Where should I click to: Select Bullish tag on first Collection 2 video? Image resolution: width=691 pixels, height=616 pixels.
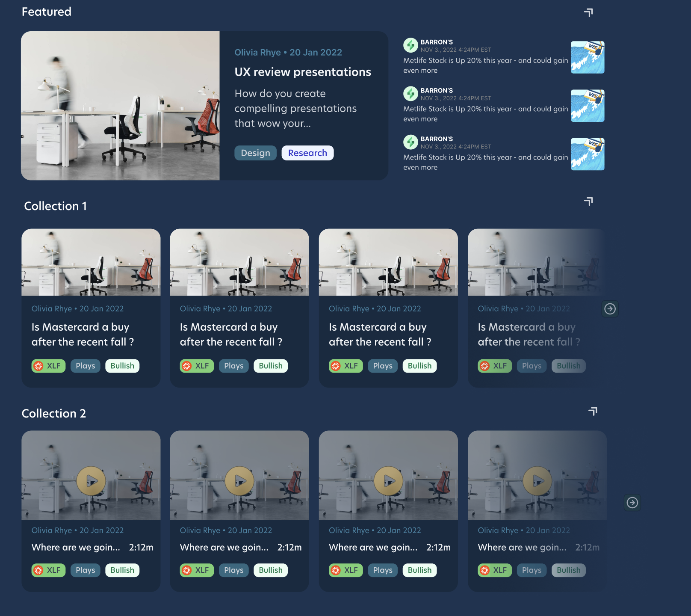tap(122, 570)
